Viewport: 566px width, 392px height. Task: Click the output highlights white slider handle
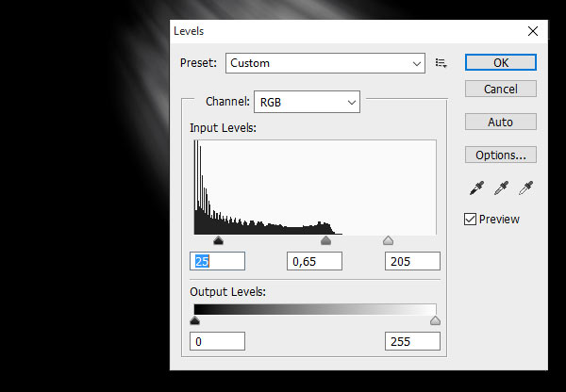coord(435,320)
